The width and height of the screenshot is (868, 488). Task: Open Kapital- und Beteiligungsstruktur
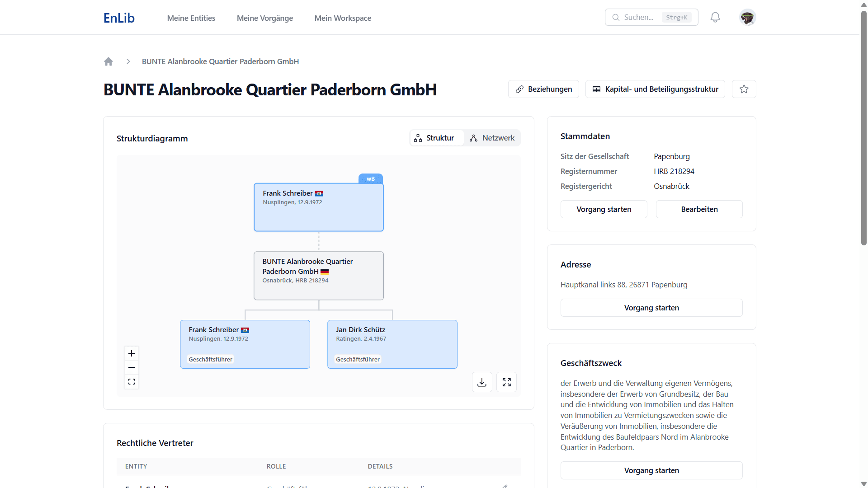(655, 89)
